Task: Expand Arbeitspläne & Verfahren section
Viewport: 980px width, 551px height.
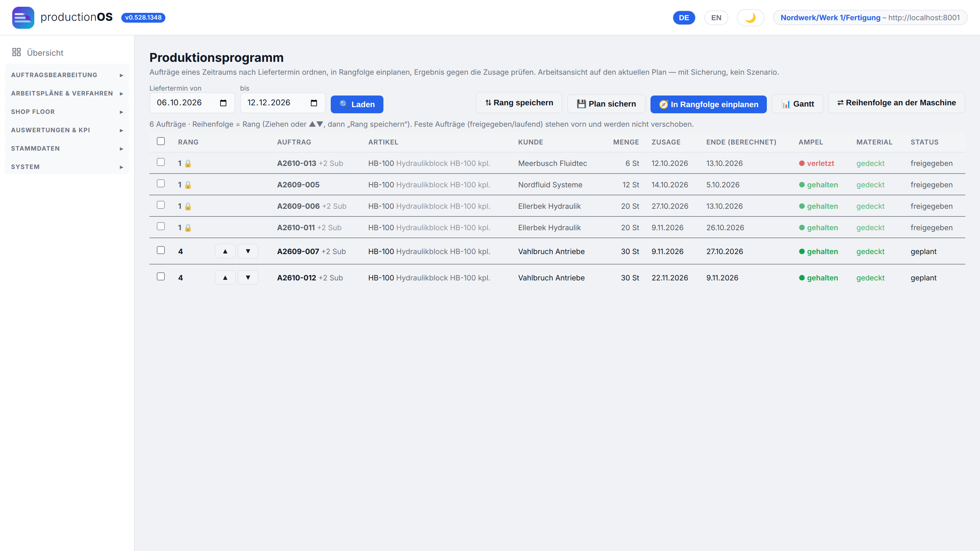Action: pos(67,93)
